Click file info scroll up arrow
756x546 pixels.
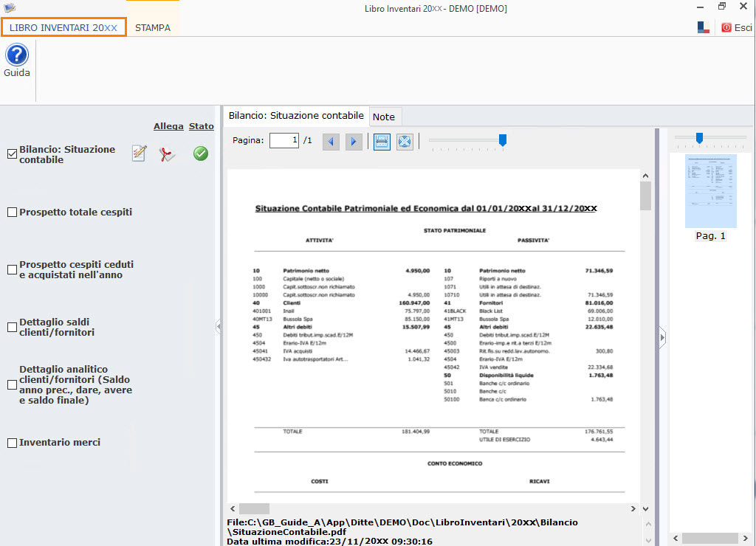648,524
